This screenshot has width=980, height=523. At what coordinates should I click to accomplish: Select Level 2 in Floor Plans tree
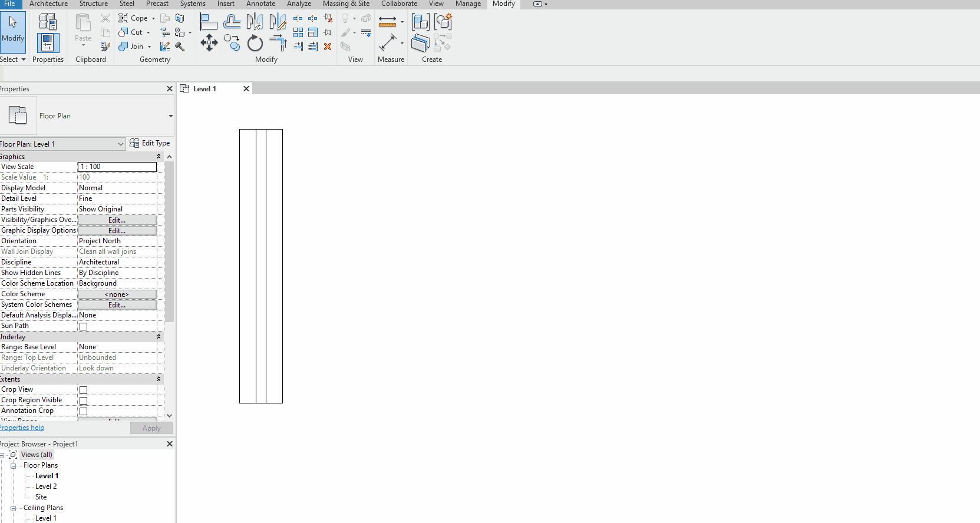point(46,487)
